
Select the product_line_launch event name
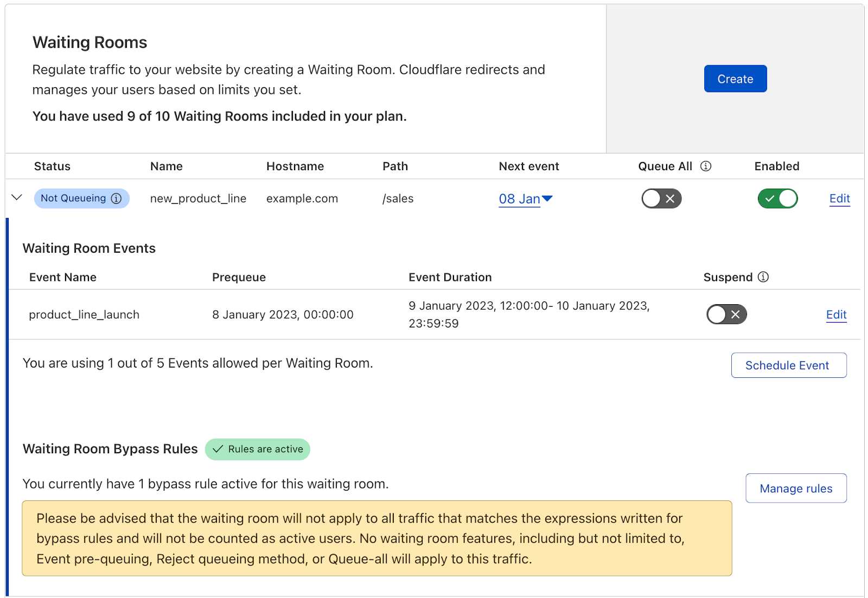[x=84, y=314]
